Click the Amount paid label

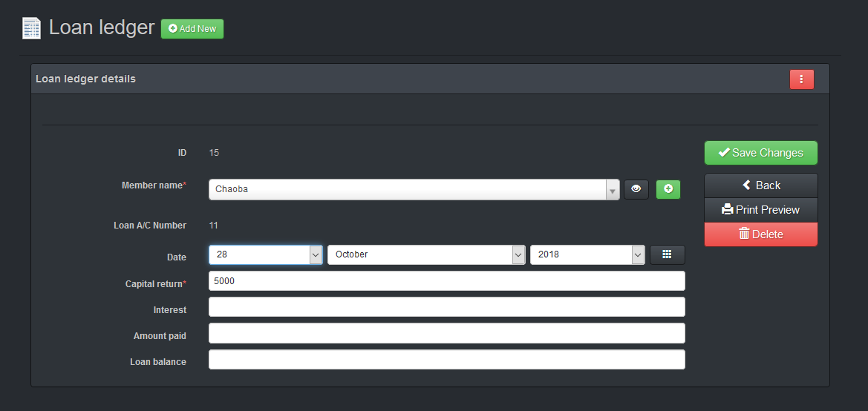click(160, 336)
